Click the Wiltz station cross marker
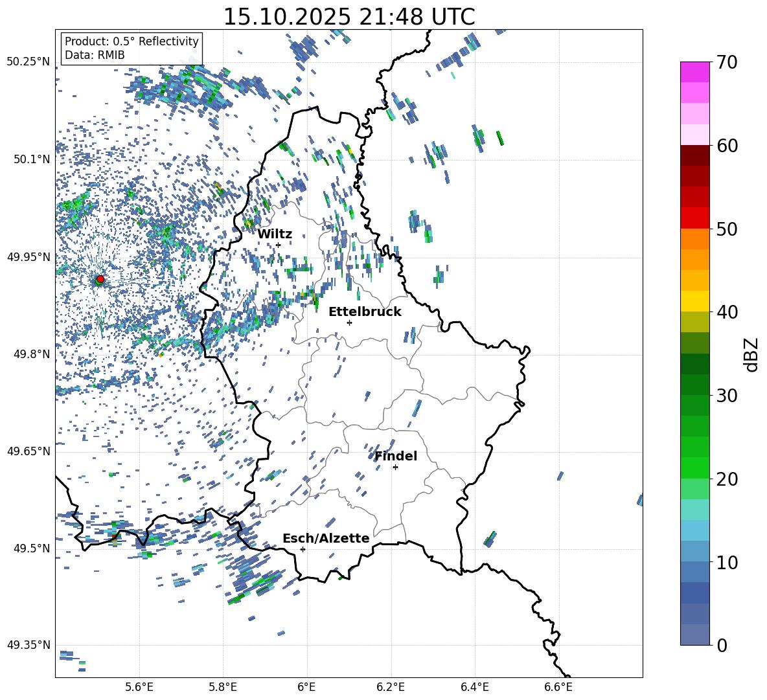 click(278, 245)
